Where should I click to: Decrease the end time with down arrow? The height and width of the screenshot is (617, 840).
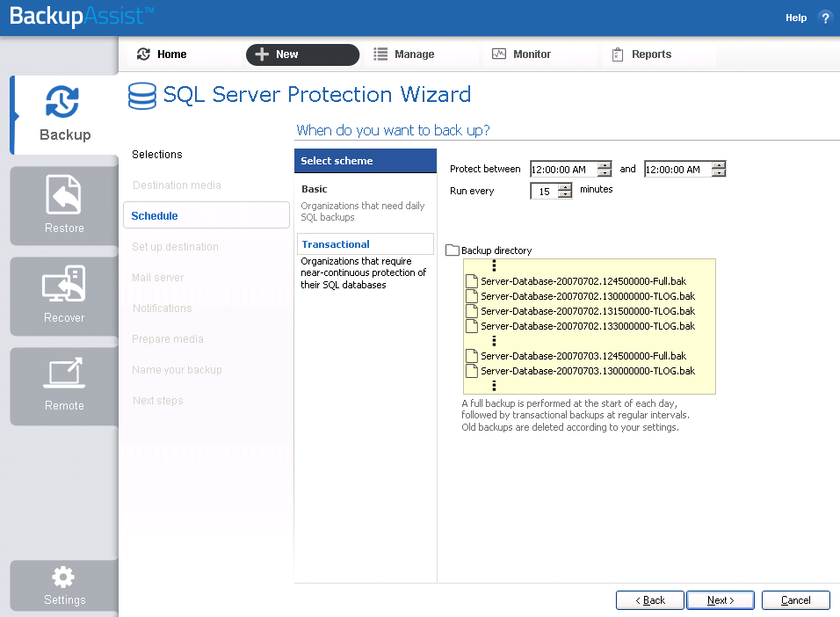(x=719, y=173)
